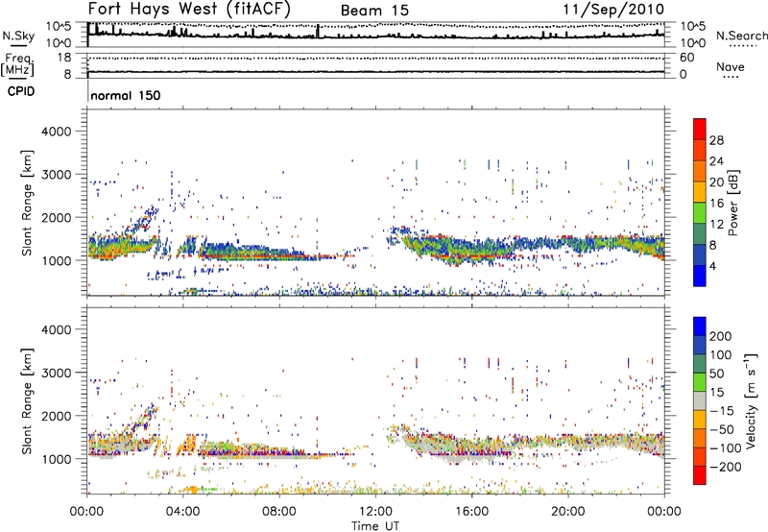Click the 'Nave' legend label
The image size is (768, 532).
point(731,66)
